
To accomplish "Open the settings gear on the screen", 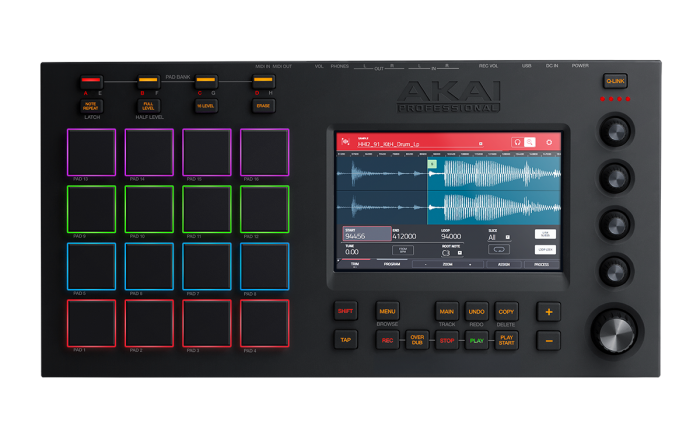I will pos(549,142).
